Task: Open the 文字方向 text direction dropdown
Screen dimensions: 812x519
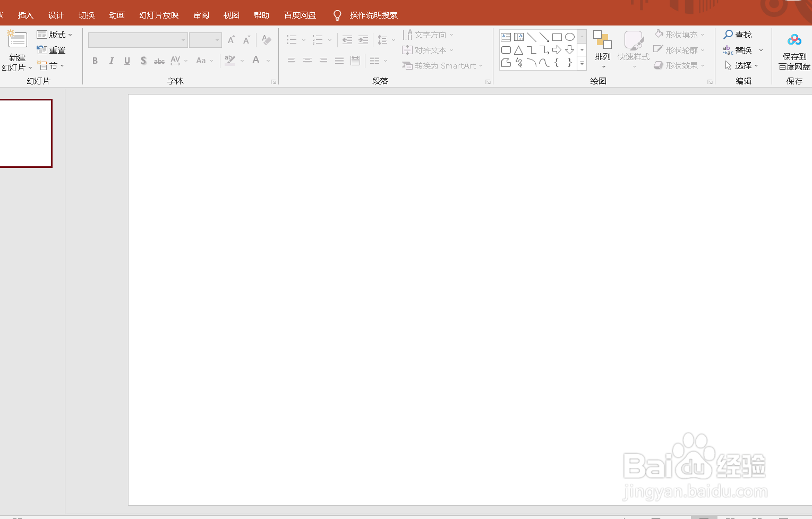Action: (428, 35)
